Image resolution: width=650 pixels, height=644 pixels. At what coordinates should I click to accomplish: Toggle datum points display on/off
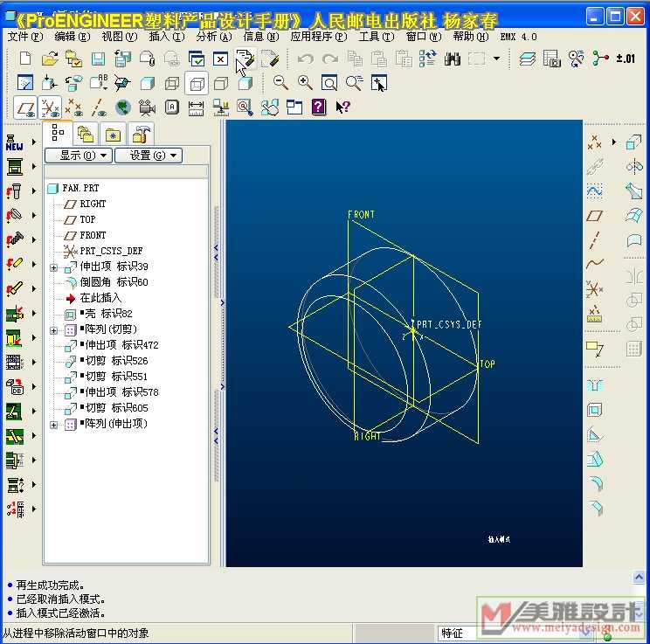click(73, 107)
